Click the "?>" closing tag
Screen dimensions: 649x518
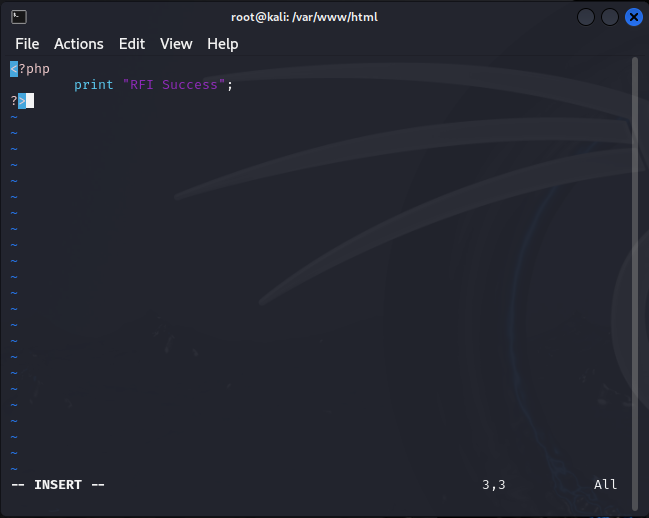[x=18, y=101]
